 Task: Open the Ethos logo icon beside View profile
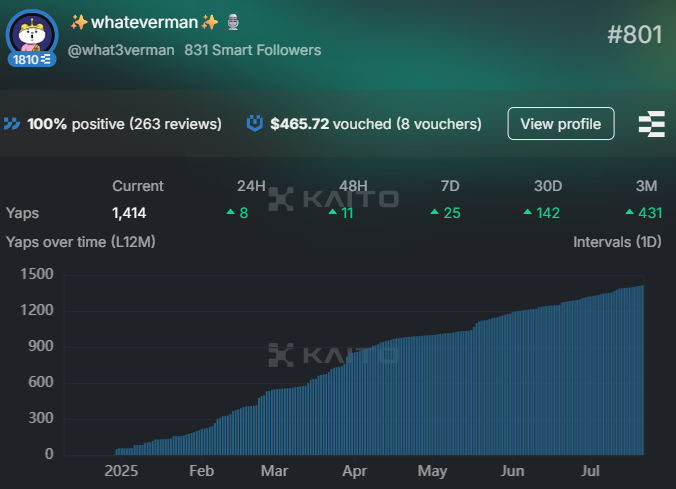click(x=651, y=124)
